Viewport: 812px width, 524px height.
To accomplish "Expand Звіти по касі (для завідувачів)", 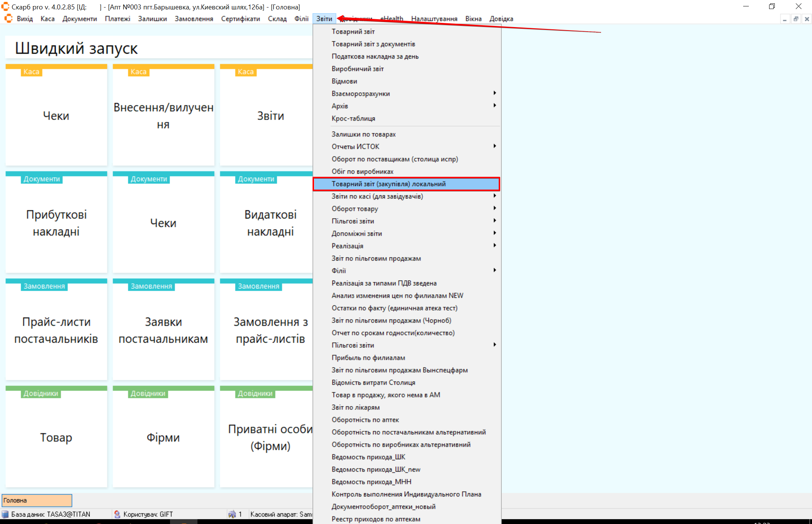I will point(495,196).
